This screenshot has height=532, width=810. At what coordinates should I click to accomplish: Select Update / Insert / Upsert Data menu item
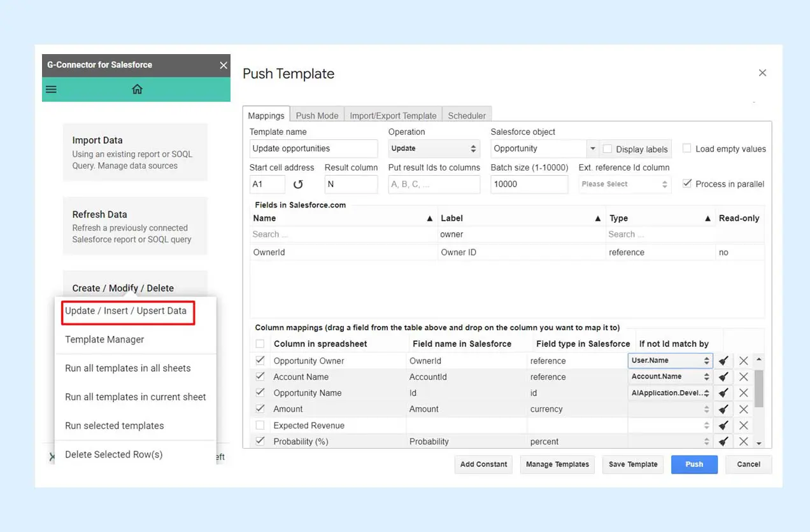click(x=126, y=311)
